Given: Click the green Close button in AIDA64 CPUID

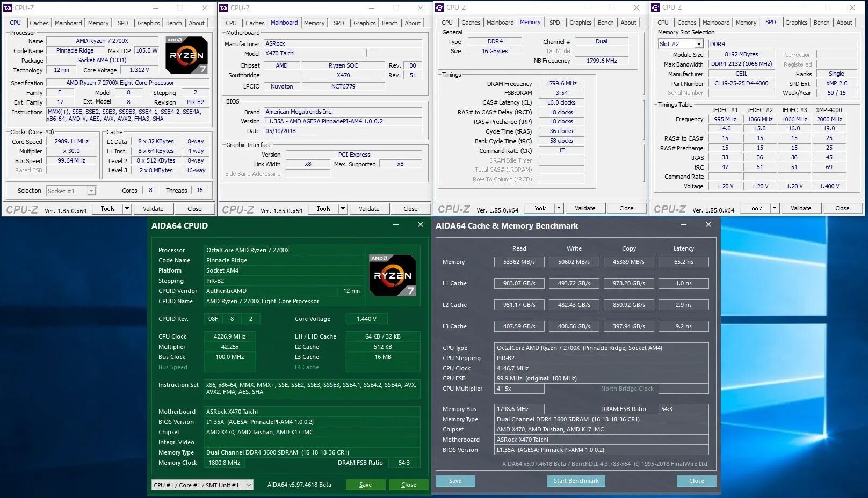Looking at the screenshot, I should pyautogui.click(x=409, y=485).
